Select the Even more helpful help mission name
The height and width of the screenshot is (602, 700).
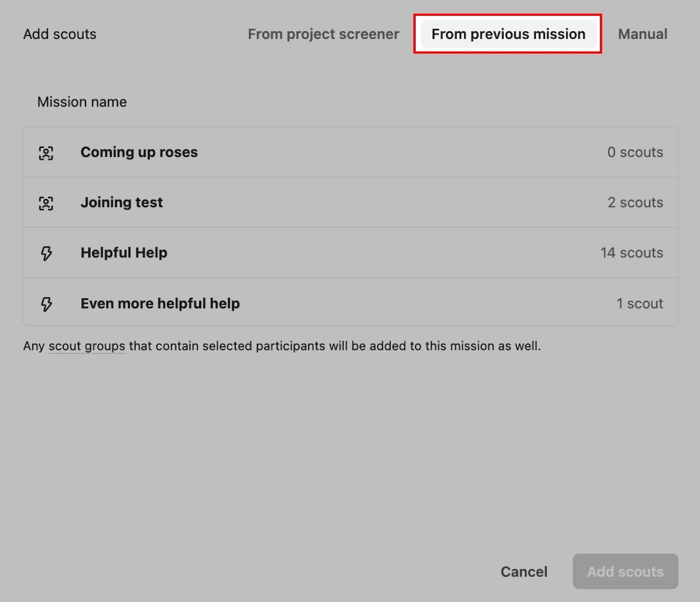[160, 303]
